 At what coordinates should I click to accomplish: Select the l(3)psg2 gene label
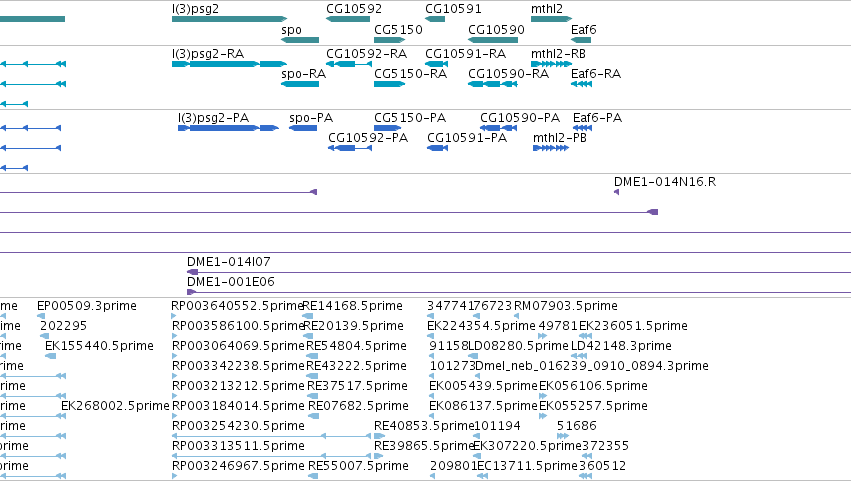point(195,9)
